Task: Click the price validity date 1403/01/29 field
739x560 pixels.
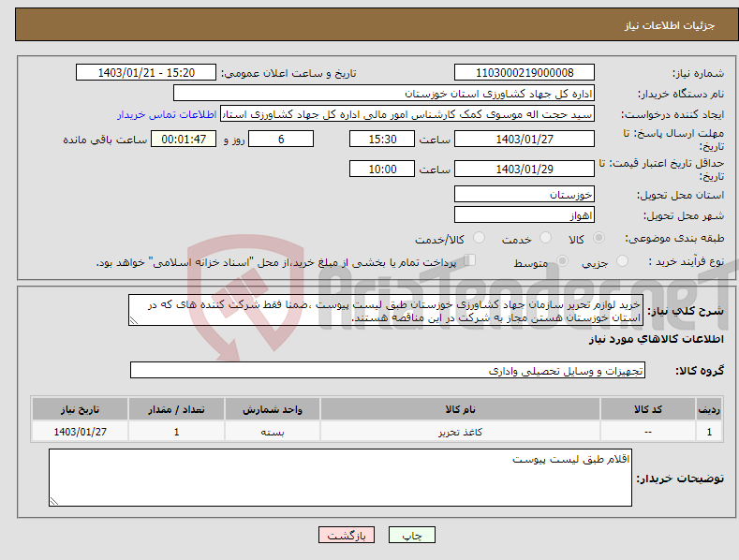Action: point(525,169)
